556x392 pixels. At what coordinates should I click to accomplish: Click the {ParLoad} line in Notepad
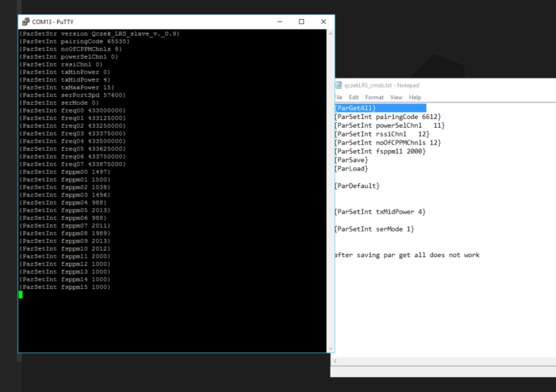(x=351, y=168)
